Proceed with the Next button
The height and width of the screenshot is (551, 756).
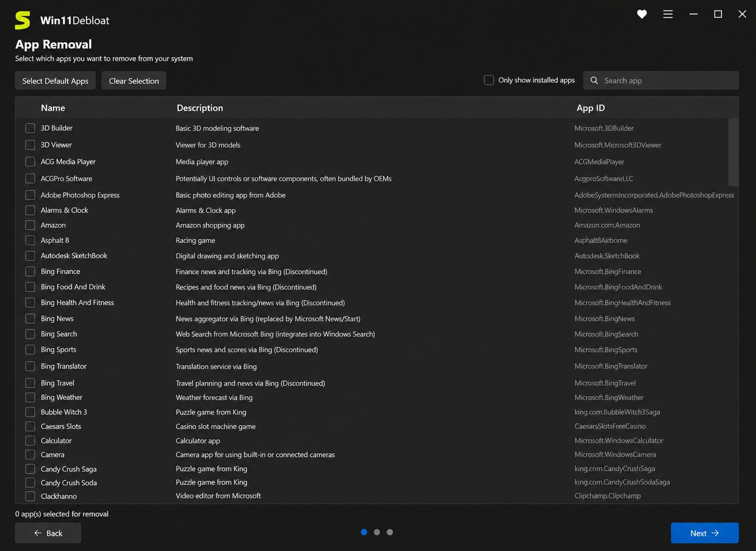point(705,533)
